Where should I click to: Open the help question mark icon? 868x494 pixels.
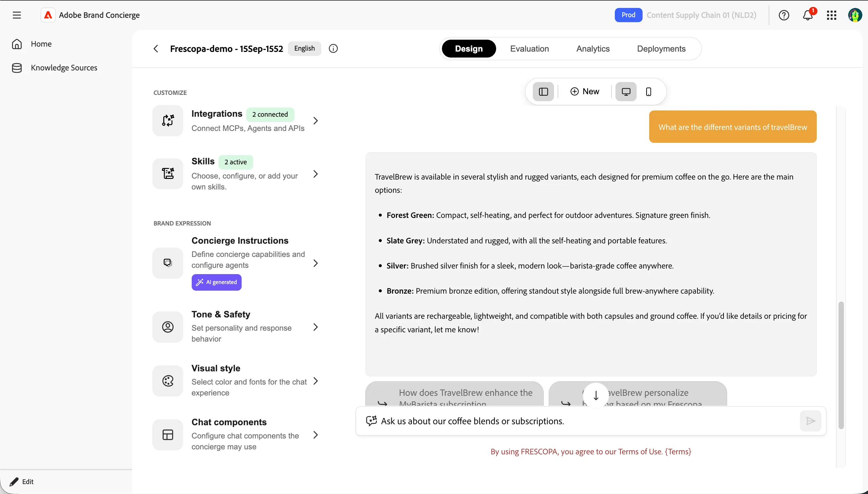(784, 15)
